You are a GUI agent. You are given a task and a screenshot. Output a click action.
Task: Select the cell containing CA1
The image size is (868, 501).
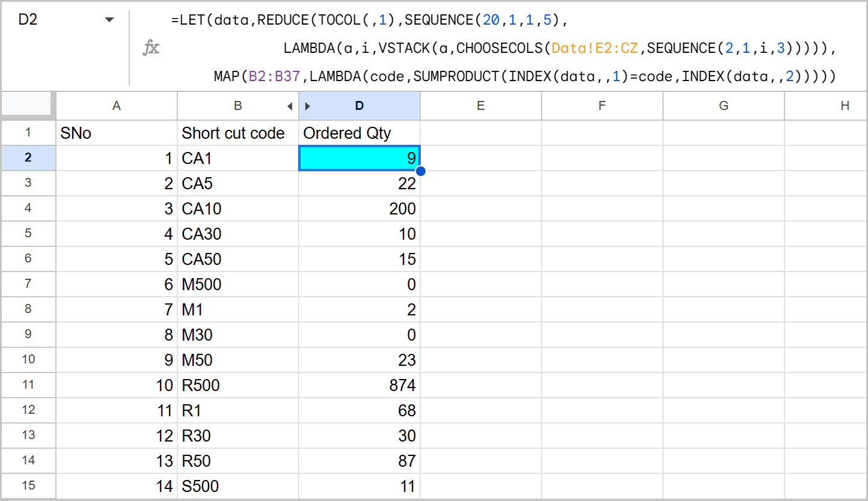click(x=238, y=158)
